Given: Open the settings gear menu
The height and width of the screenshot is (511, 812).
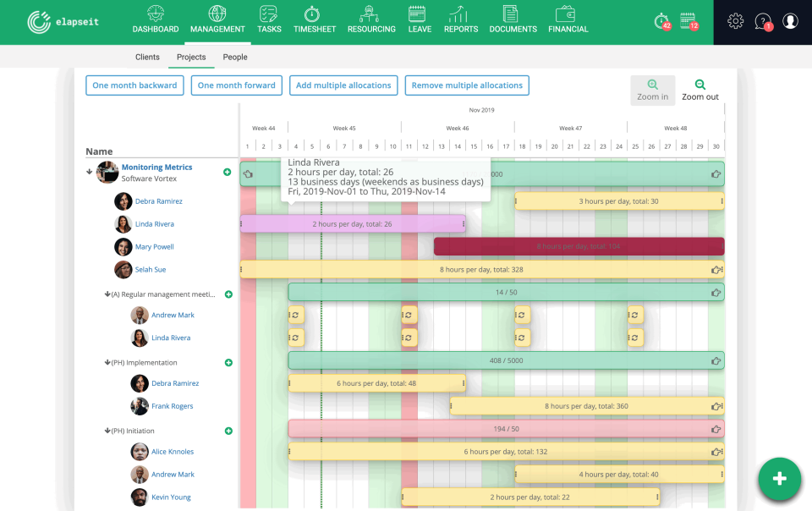Looking at the screenshot, I should 735,21.
